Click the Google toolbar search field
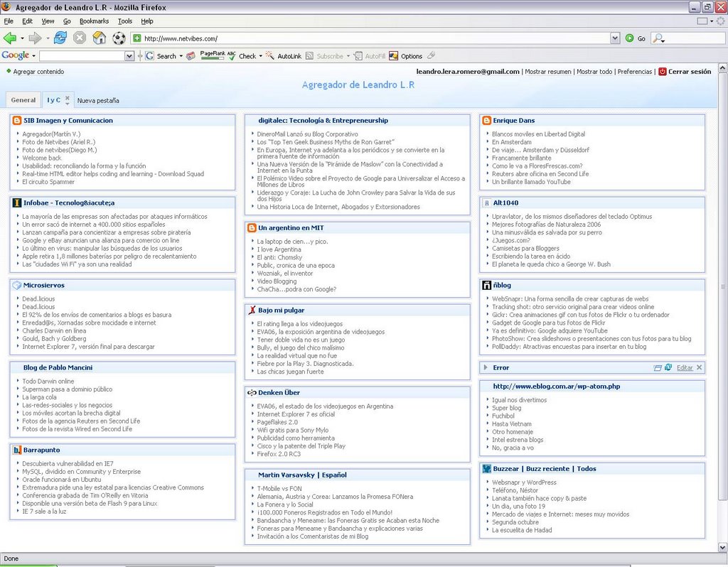 coord(82,56)
